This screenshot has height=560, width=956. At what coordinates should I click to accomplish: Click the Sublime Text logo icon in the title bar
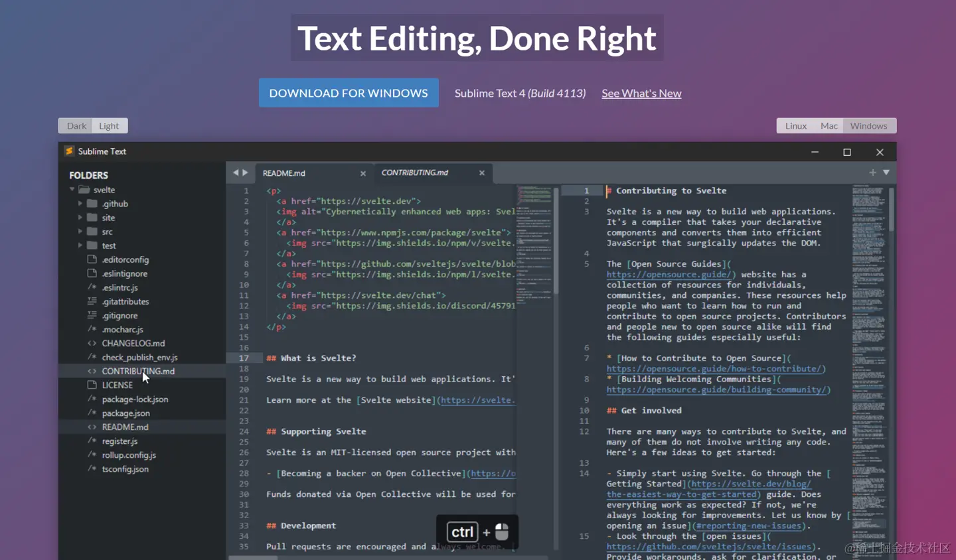69,151
